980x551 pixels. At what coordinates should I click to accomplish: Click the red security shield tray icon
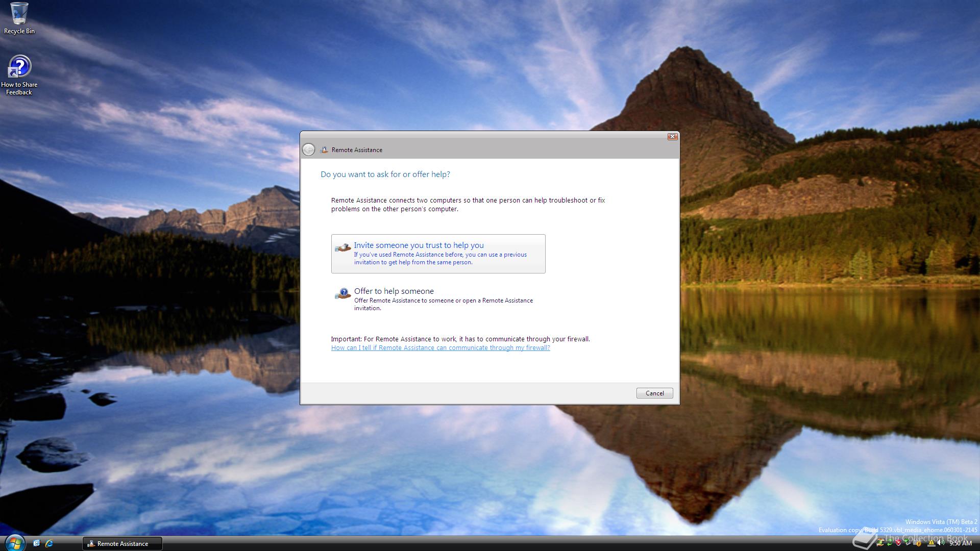[898, 542]
